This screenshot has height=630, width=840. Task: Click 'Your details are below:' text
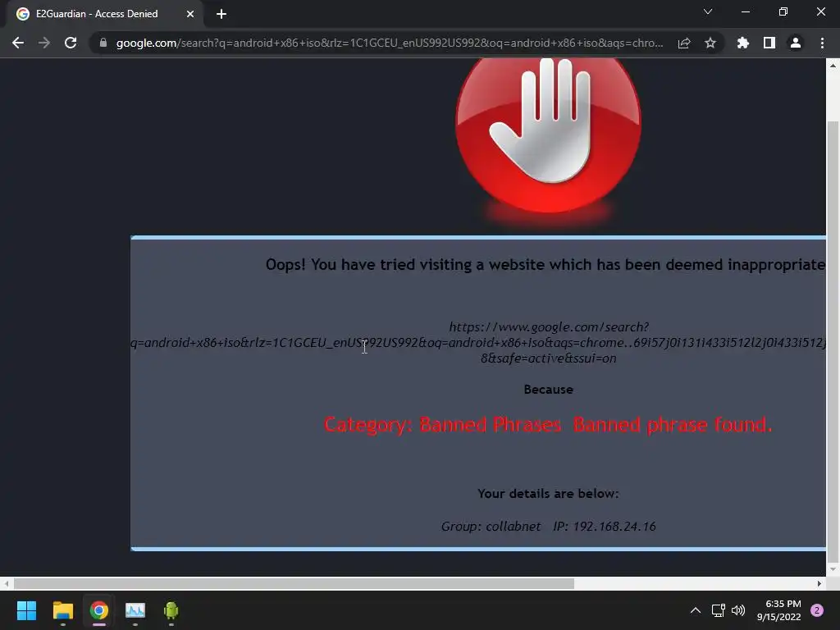[548, 493]
